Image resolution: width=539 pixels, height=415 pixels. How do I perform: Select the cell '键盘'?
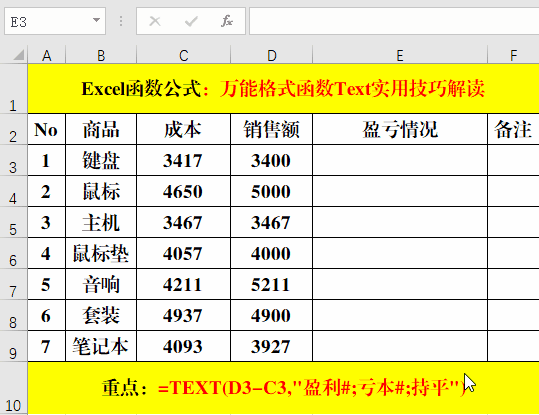point(101,160)
